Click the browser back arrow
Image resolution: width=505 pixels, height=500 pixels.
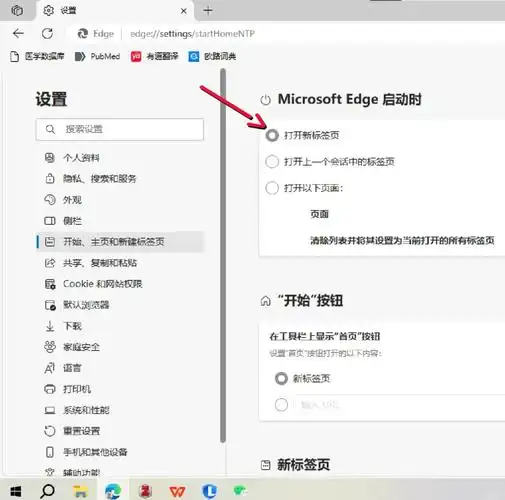click(18, 33)
